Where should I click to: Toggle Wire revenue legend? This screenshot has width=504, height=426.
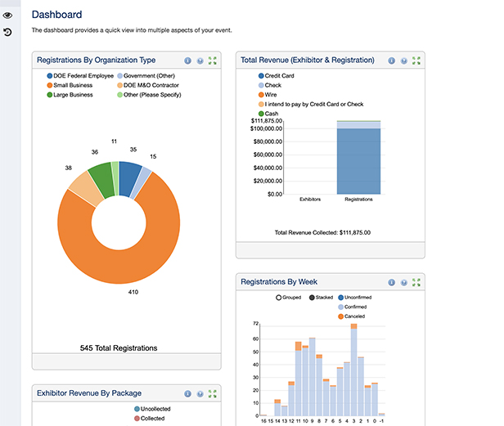268,95
